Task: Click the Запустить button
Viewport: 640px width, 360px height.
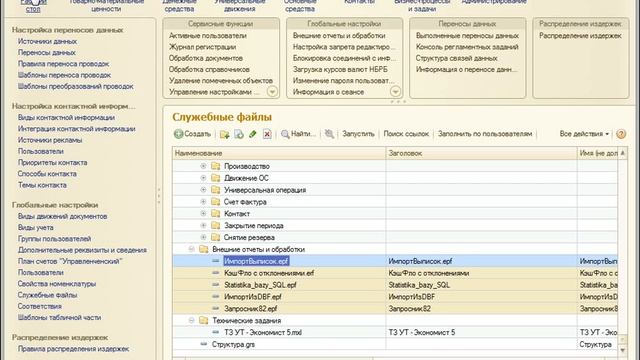Action: tap(358, 134)
